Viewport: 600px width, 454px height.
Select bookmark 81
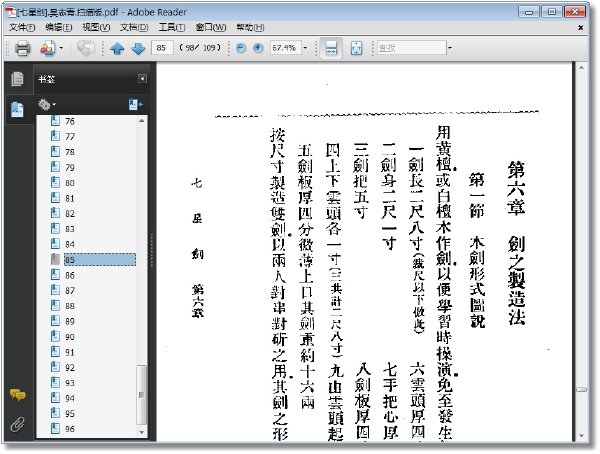pos(70,198)
